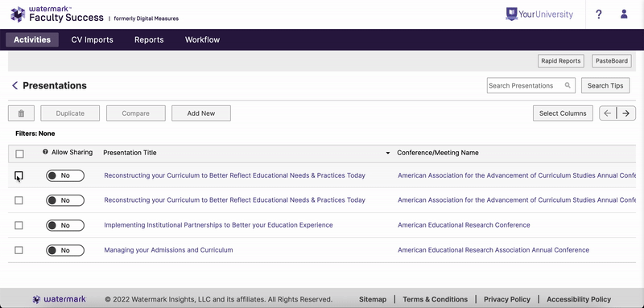Image resolution: width=644 pixels, height=308 pixels.
Task: Open the Select Columns options
Action: coord(563,113)
